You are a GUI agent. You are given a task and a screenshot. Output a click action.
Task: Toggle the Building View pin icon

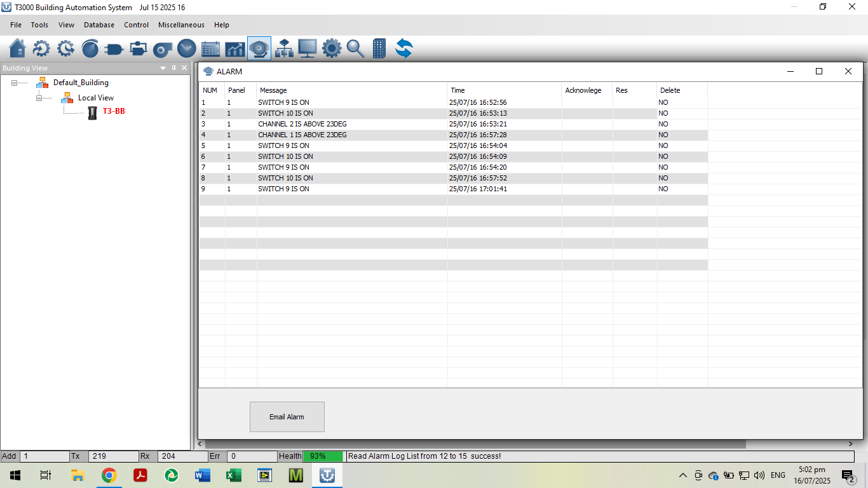(173, 68)
